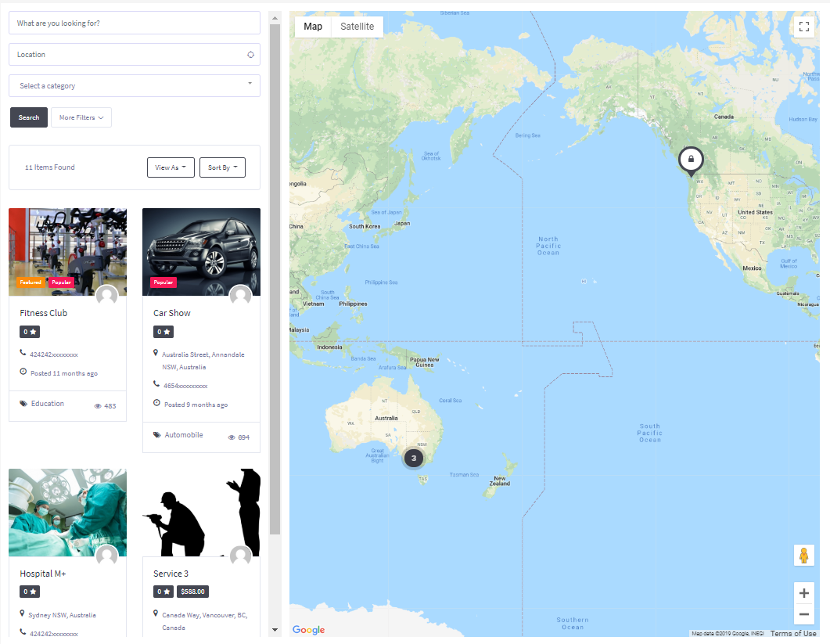
Task: Click the Car Show views eye icon
Action: point(232,437)
